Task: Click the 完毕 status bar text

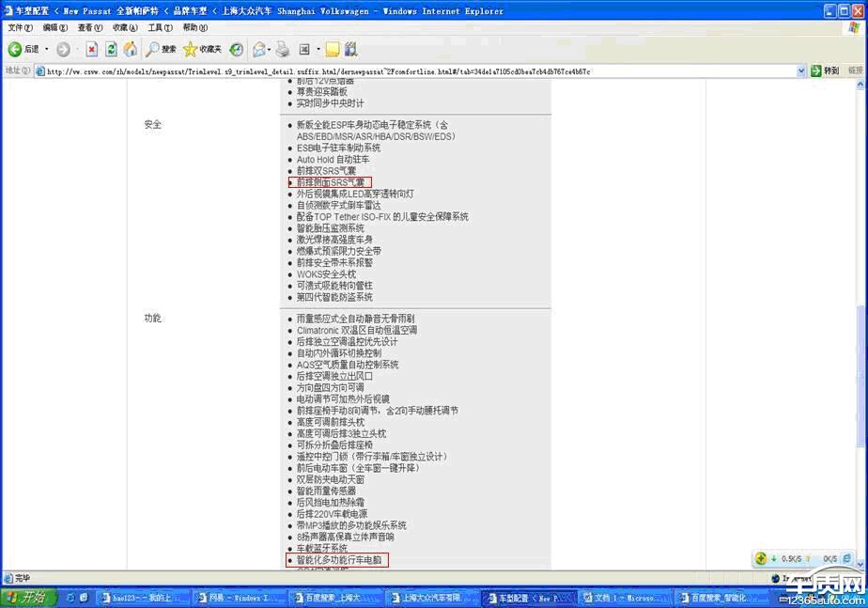Action: (23, 578)
